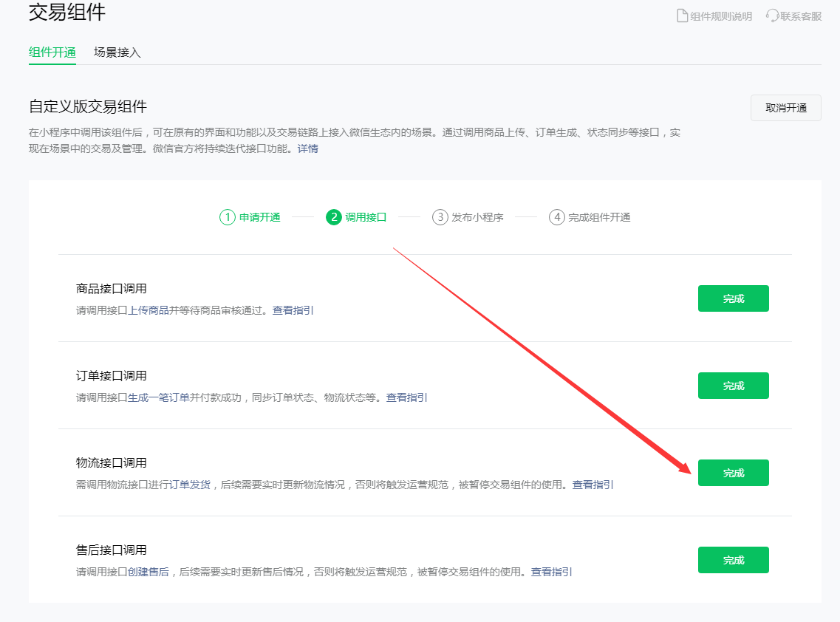
Task: Select step 2 调用接口 circle icon
Action: (334, 217)
